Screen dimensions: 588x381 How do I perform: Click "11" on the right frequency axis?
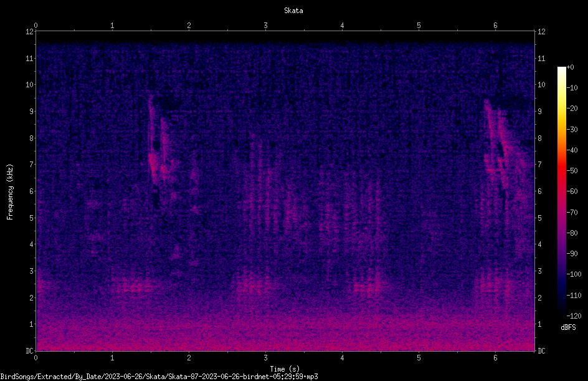tap(541, 58)
